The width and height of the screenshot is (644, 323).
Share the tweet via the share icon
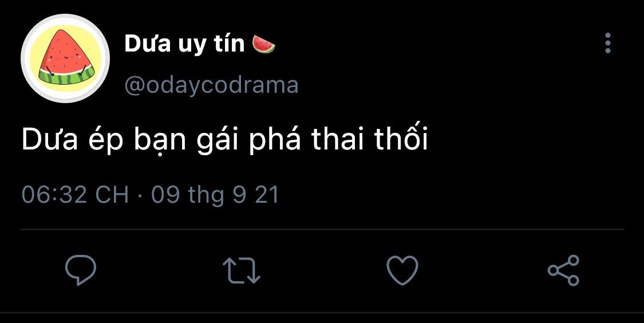tap(563, 270)
